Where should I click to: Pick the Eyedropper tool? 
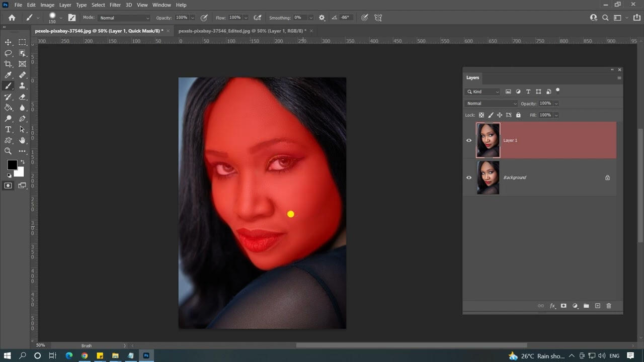pos(8,75)
